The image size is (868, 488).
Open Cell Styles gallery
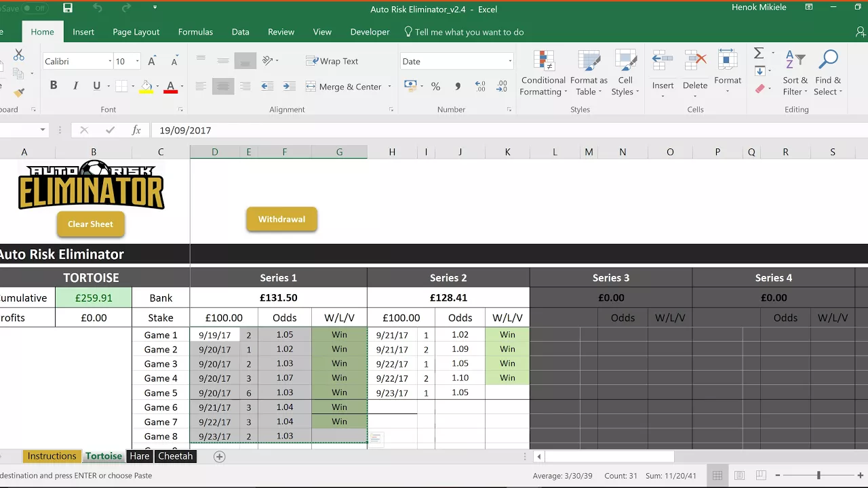tap(625, 73)
